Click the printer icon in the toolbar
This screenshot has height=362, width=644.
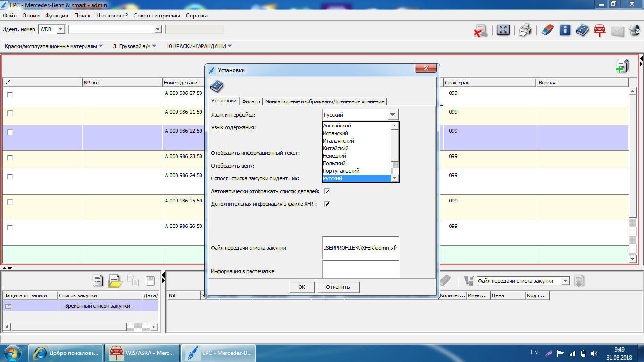[525, 30]
